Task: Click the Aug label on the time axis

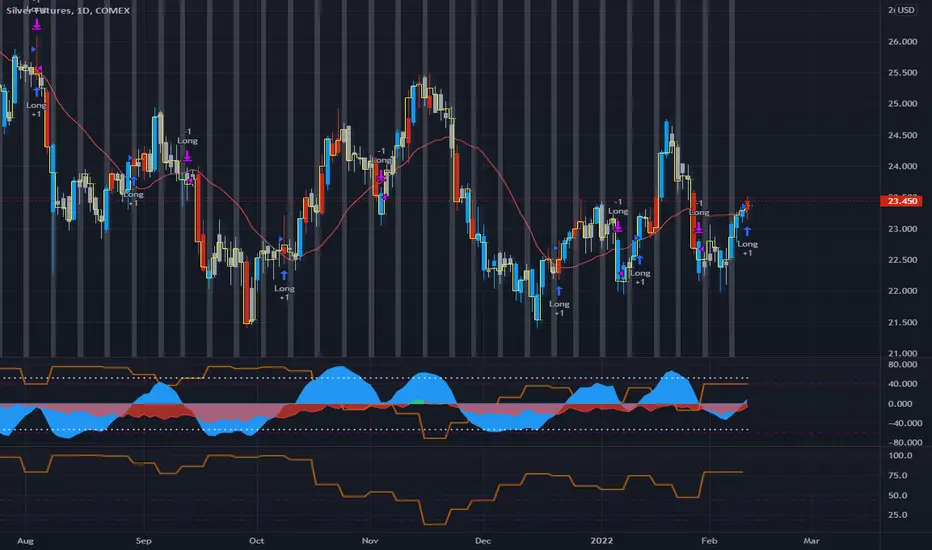Action: [26, 540]
